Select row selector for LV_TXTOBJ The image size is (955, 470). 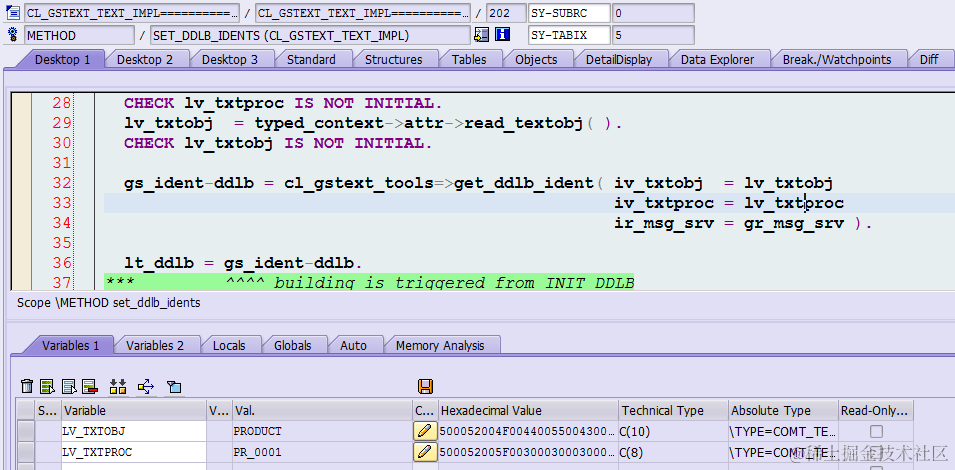[x=26, y=432]
